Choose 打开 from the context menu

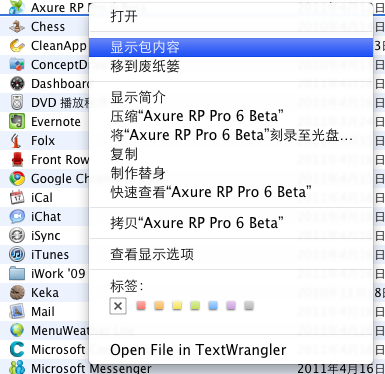(231, 16)
